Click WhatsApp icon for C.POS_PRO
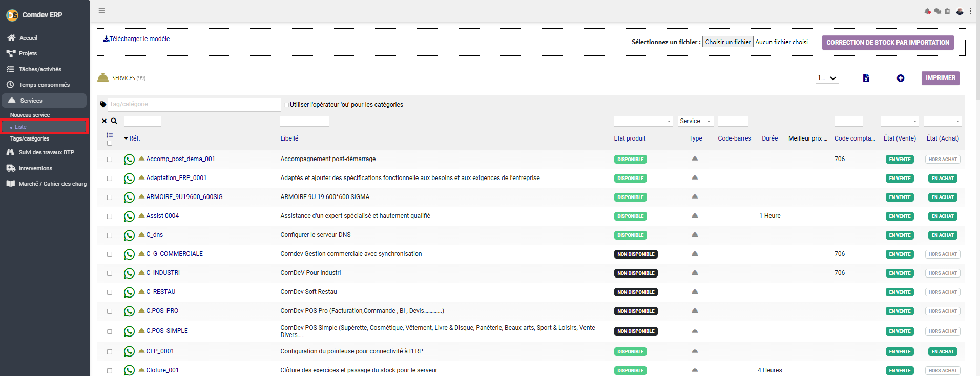The width and height of the screenshot is (980, 376). (129, 311)
